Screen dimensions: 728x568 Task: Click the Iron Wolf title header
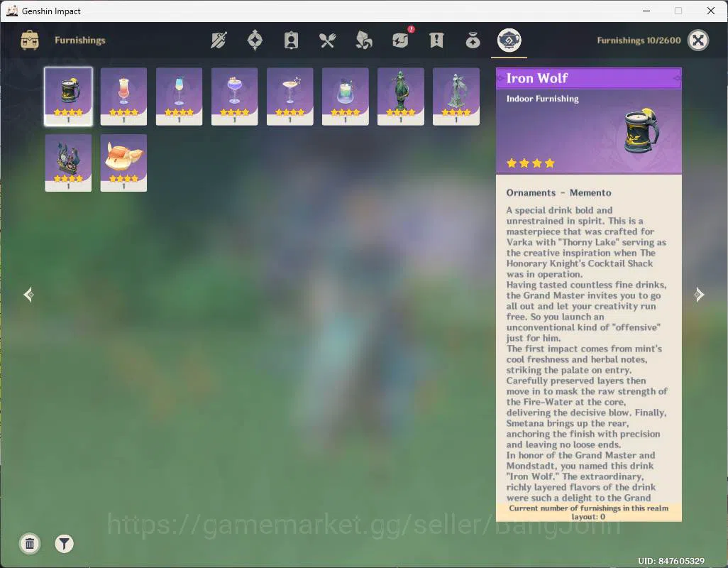coord(589,78)
